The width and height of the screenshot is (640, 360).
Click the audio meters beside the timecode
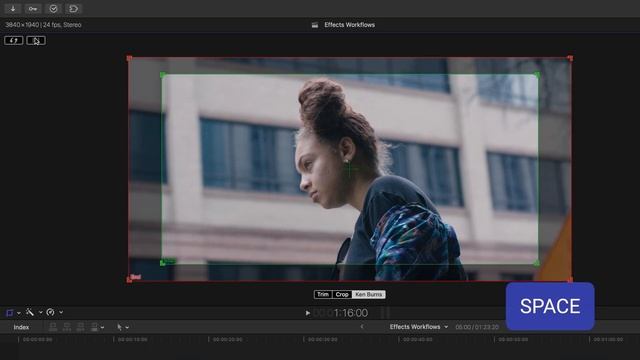(x=386, y=313)
